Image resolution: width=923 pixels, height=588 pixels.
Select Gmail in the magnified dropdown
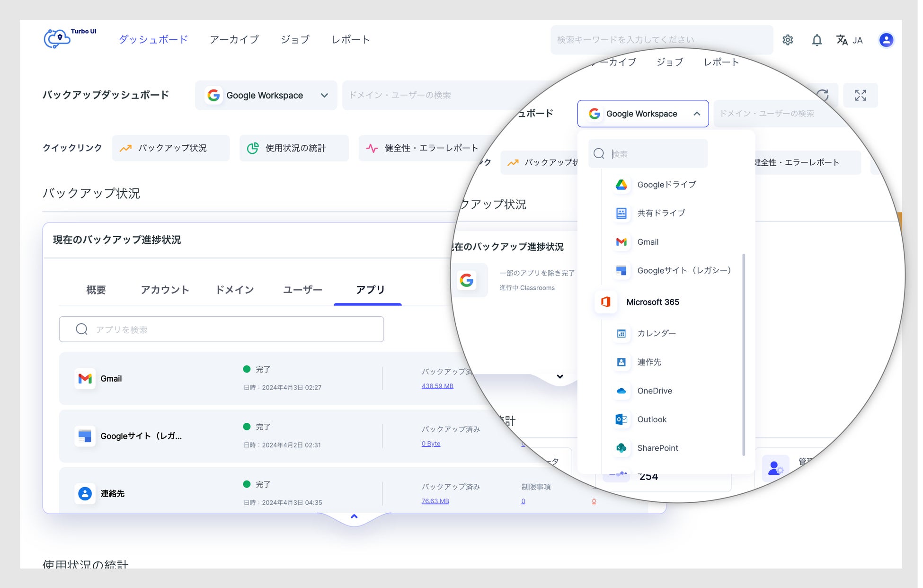647,242
